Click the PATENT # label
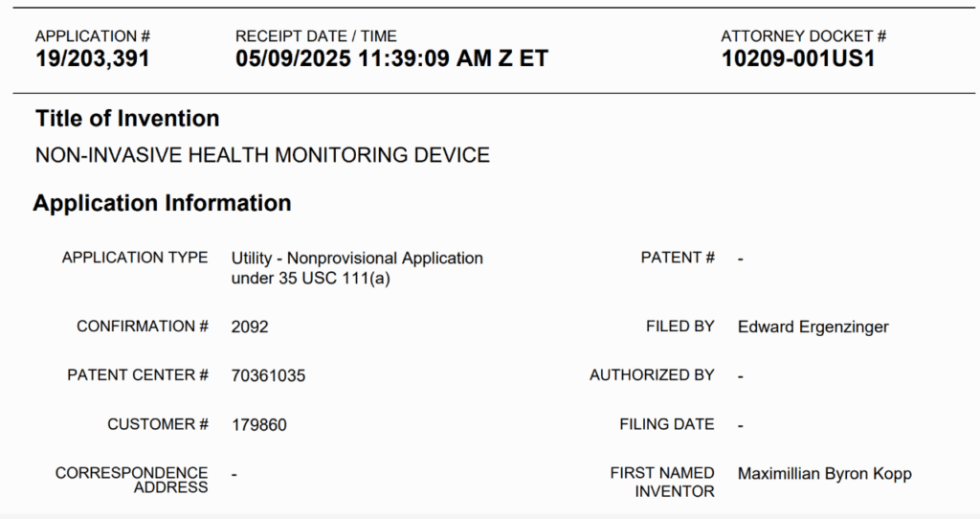 [x=678, y=258]
